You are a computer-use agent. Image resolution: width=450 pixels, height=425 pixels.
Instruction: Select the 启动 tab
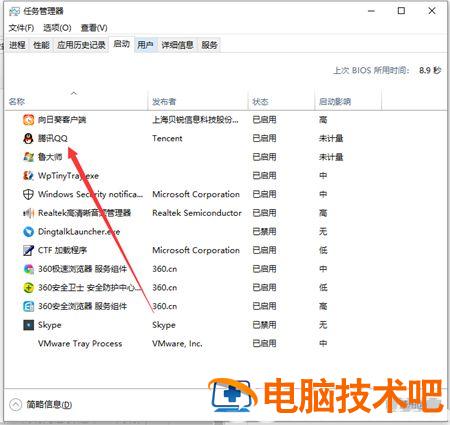(121, 44)
